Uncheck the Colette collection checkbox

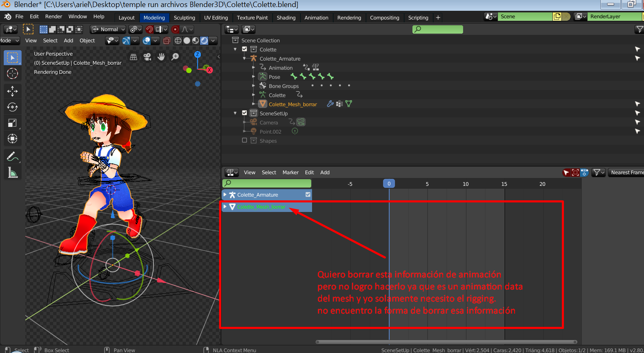coord(244,49)
